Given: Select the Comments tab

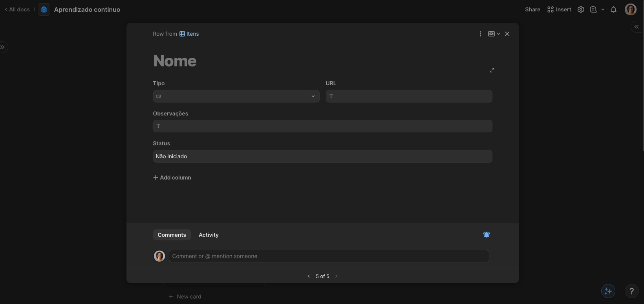Looking at the screenshot, I should (x=172, y=235).
